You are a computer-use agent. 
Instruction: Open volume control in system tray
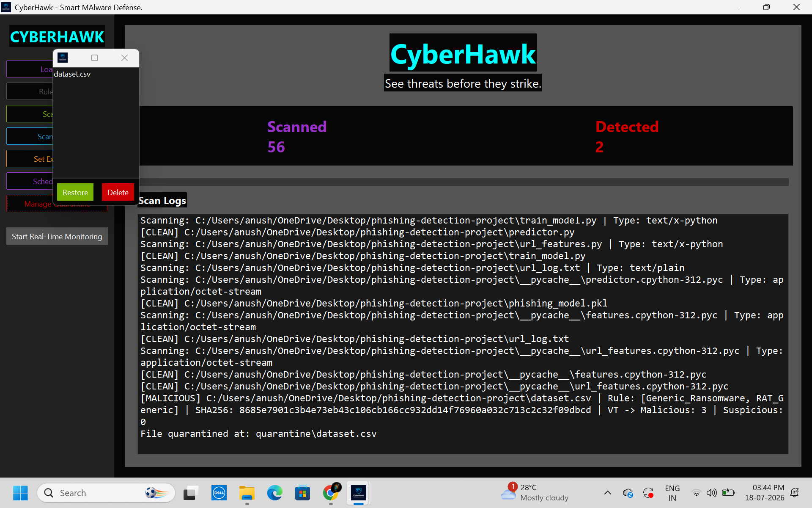pyautogui.click(x=712, y=493)
